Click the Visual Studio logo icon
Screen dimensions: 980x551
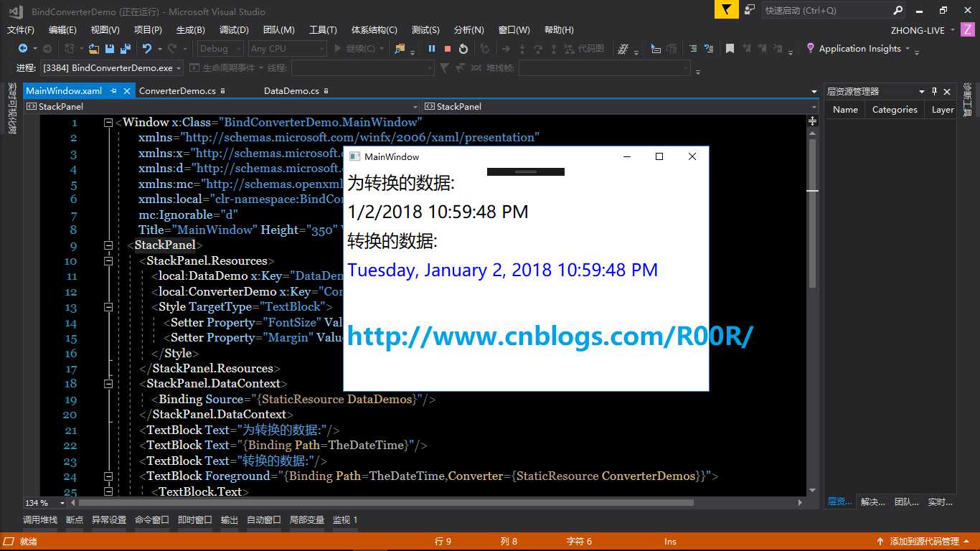[16, 11]
